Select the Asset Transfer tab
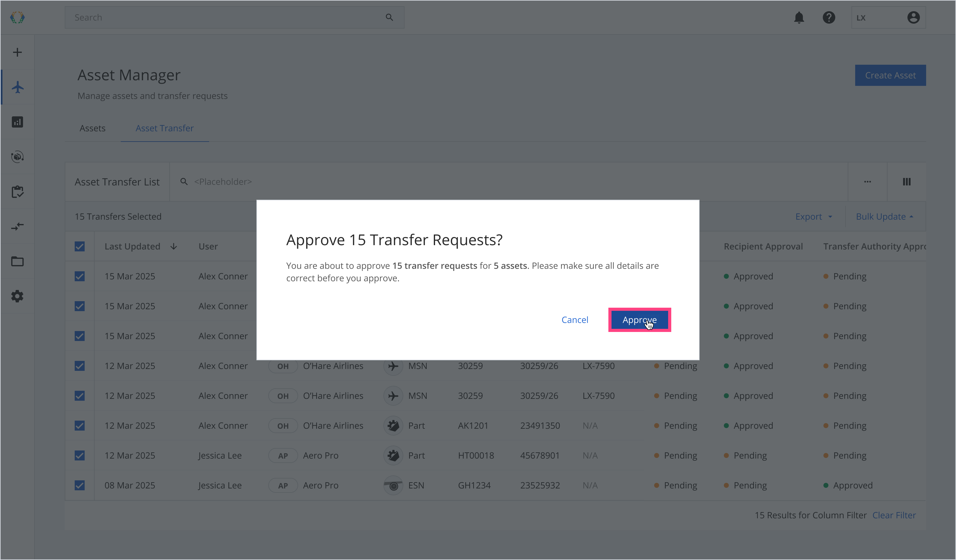Viewport: 956px width, 560px height. coord(165,128)
